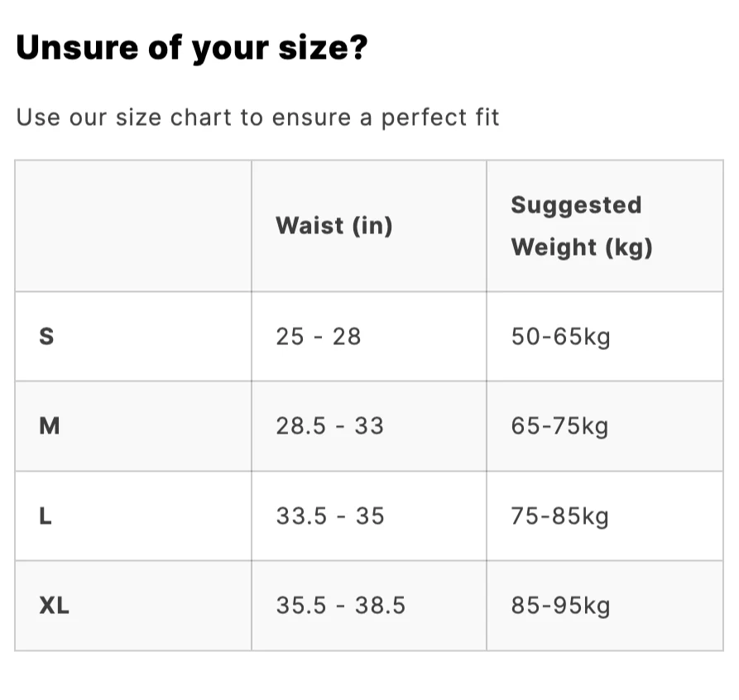The image size is (739, 700).
Task: Click the empty top-left header cell
Action: pos(133,226)
